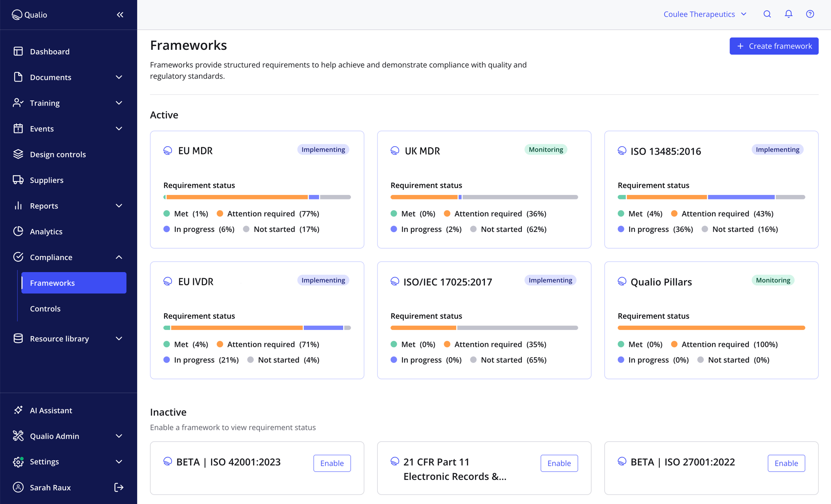Click the help question mark icon
The image size is (831, 504).
(x=810, y=14)
